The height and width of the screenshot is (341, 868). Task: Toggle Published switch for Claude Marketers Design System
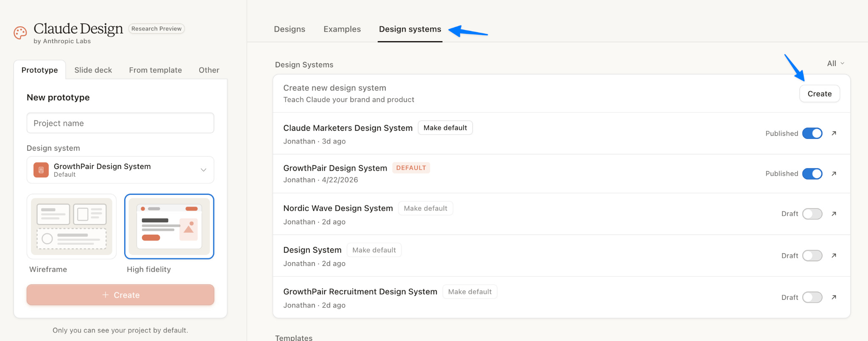tap(812, 133)
